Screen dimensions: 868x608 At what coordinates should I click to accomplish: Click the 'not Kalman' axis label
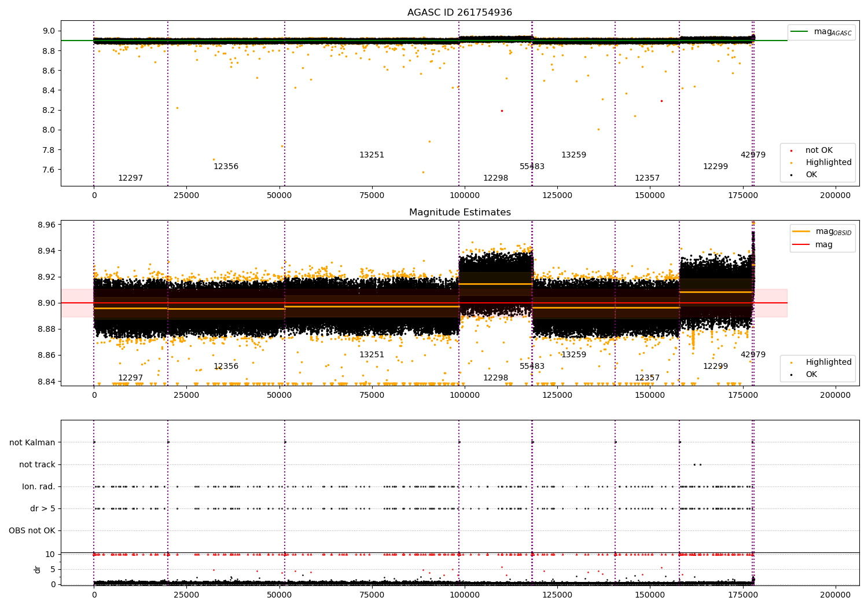(x=32, y=443)
